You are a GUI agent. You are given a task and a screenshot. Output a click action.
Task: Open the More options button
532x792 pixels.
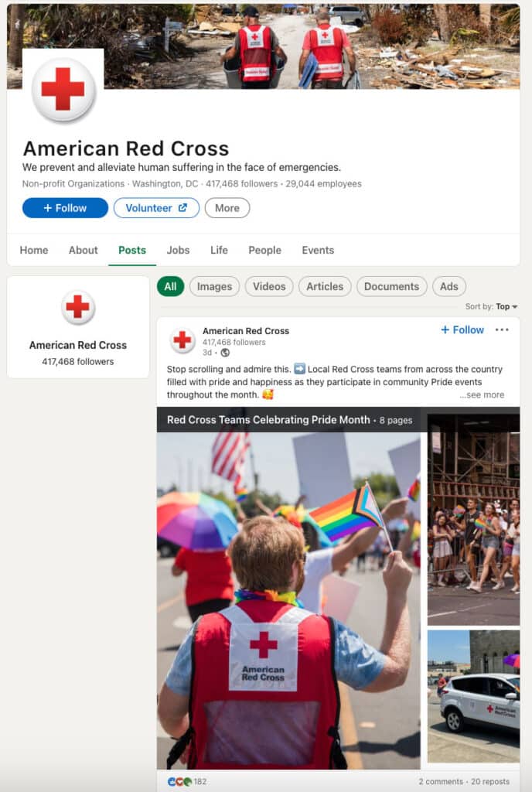coord(227,207)
